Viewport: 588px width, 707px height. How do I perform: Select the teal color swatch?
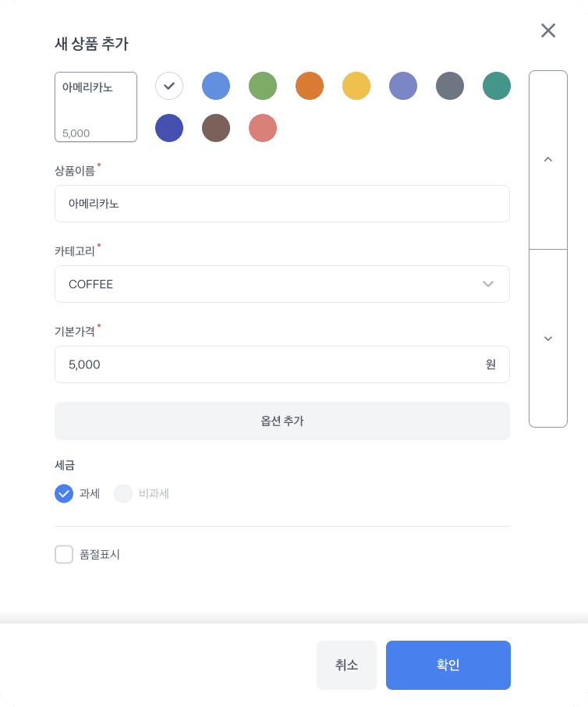coord(497,86)
